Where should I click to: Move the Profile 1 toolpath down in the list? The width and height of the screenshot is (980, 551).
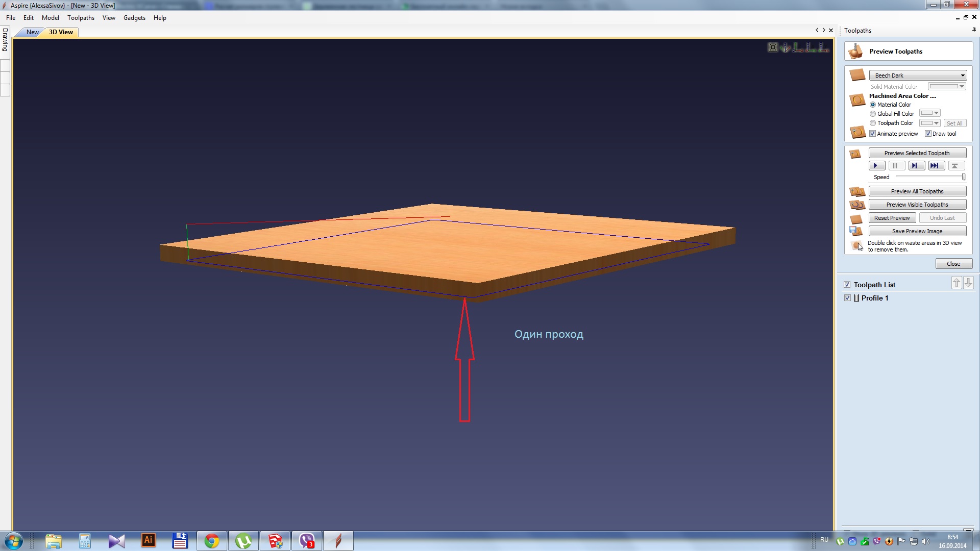click(968, 283)
